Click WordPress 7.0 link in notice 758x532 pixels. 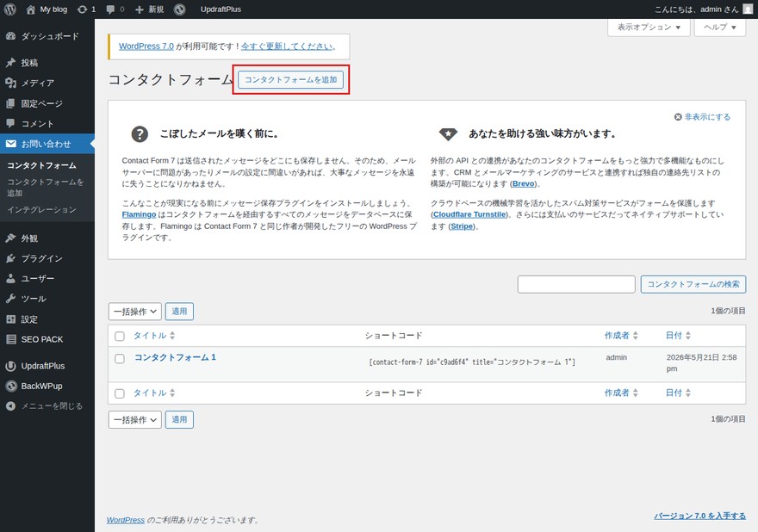tap(146, 46)
